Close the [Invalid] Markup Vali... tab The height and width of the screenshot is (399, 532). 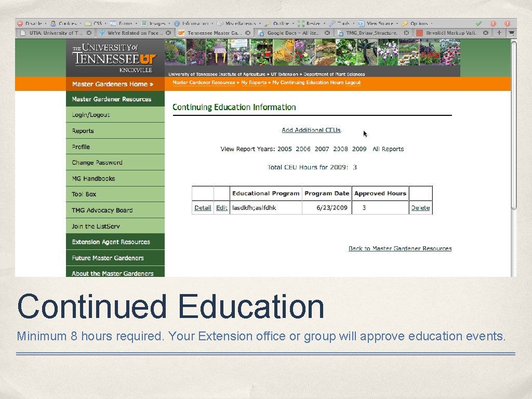point(486,33)
